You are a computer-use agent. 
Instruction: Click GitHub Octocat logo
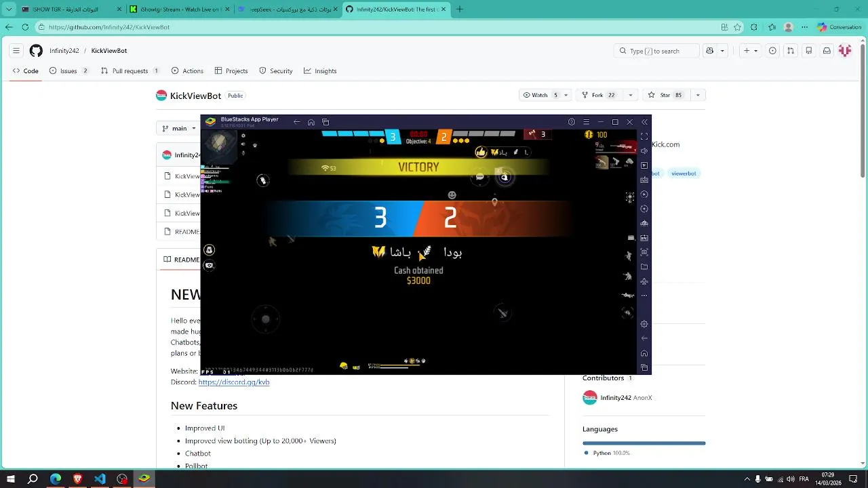[x=36, y=51]
